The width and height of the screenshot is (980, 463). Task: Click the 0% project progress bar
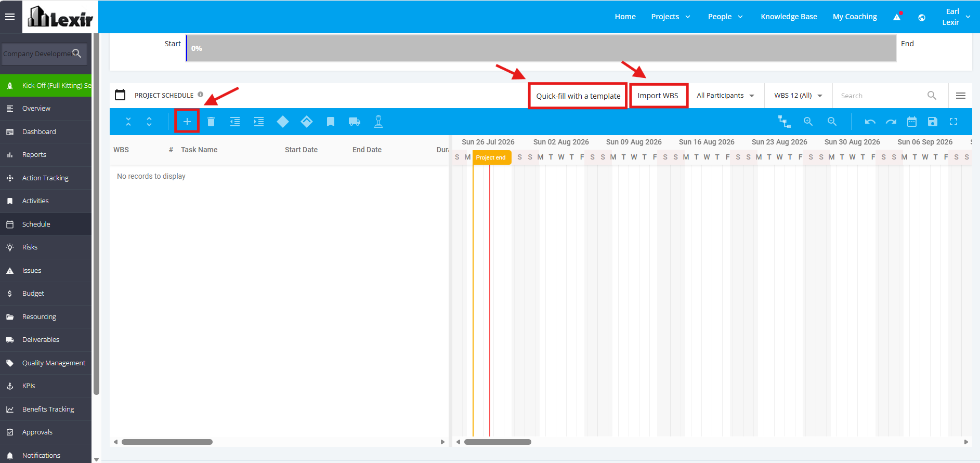click(541, 48)
